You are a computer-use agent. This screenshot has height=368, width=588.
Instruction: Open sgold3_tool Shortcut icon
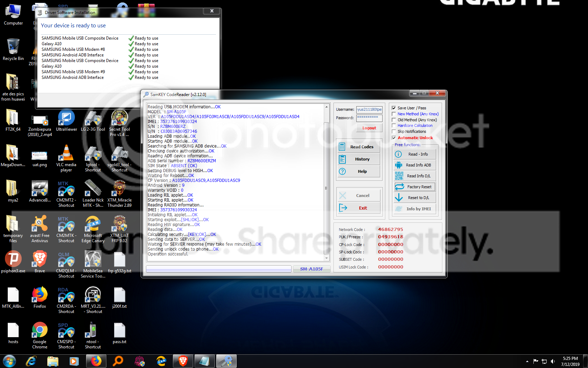(120, 158)
